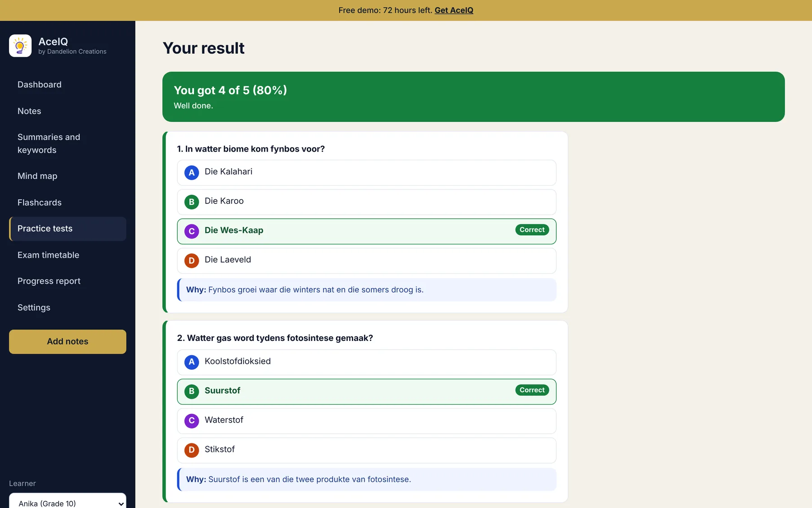Open Summaries and keywords page

[x=68, y=144]
